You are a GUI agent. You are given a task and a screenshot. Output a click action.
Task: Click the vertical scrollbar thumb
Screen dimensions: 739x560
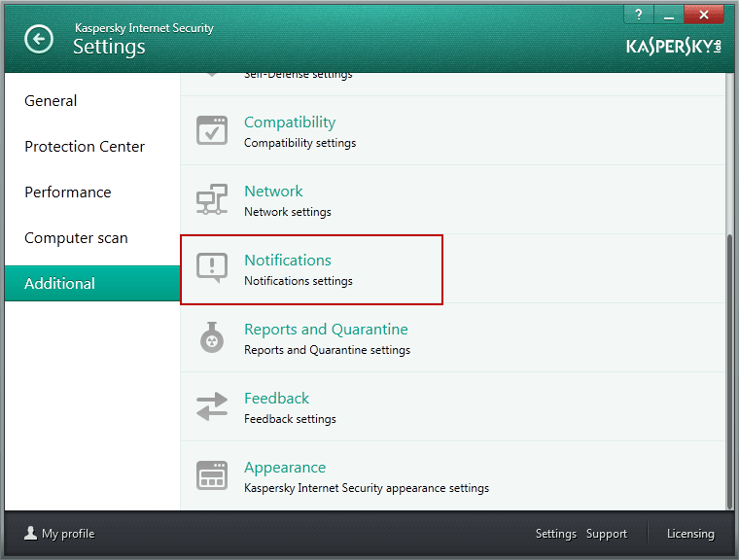coord(730,371)
